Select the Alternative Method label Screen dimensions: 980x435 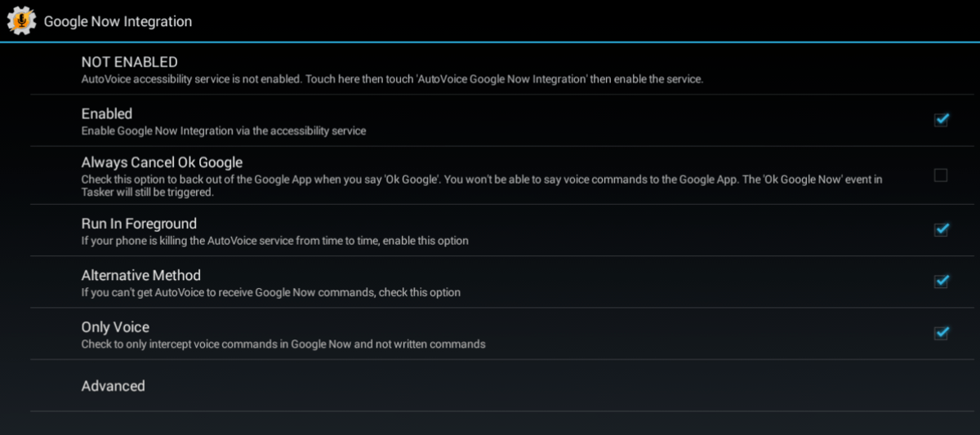pyautogui.click(x=141, y=275)
